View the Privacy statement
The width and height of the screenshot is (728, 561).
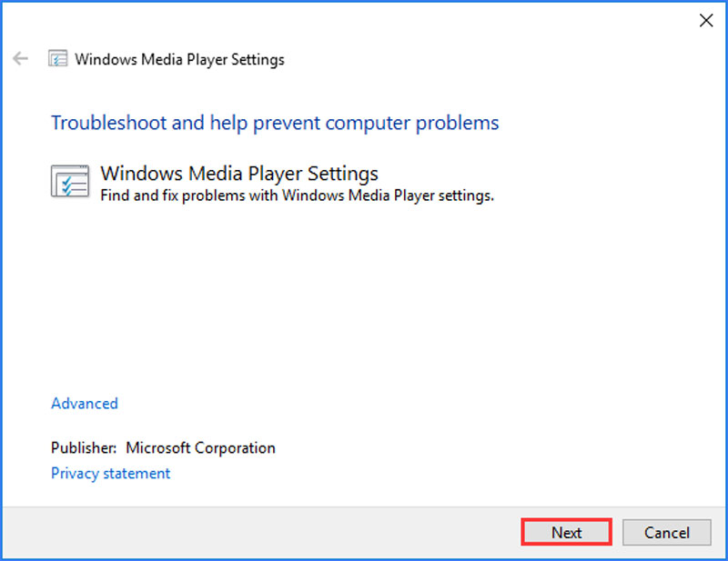pyautogui.click(x=110, y=473)
